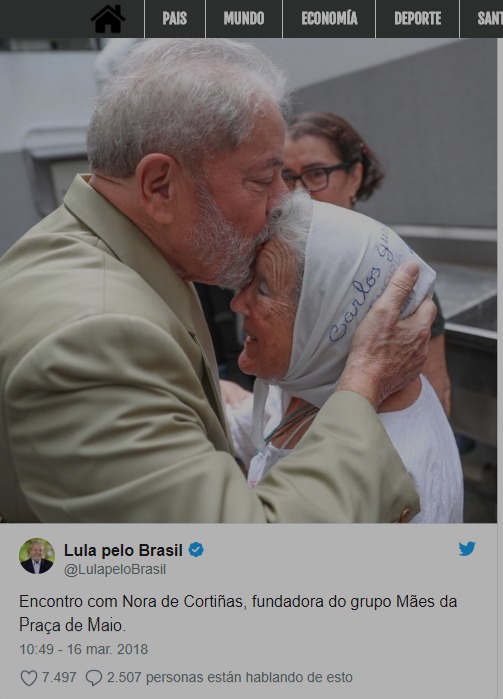Switch to the DEPORTE section
This screenshot has width=503, height=699.
pos(417,19)
